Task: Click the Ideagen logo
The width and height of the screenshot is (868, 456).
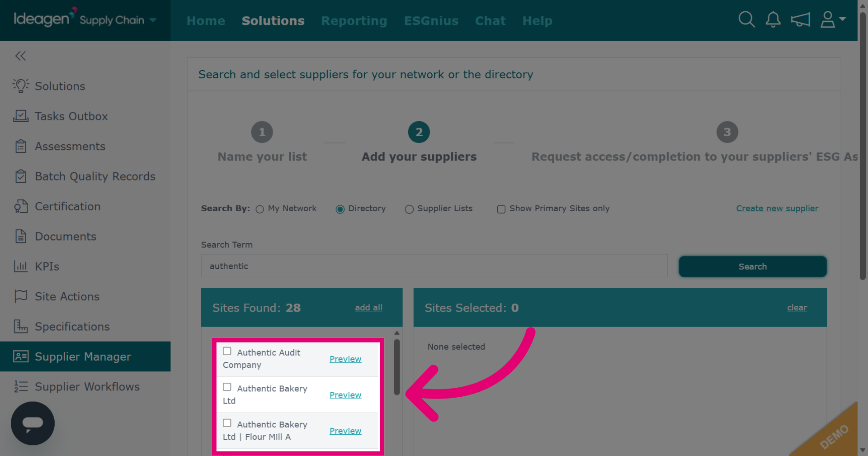Action: tap(45, 18)
